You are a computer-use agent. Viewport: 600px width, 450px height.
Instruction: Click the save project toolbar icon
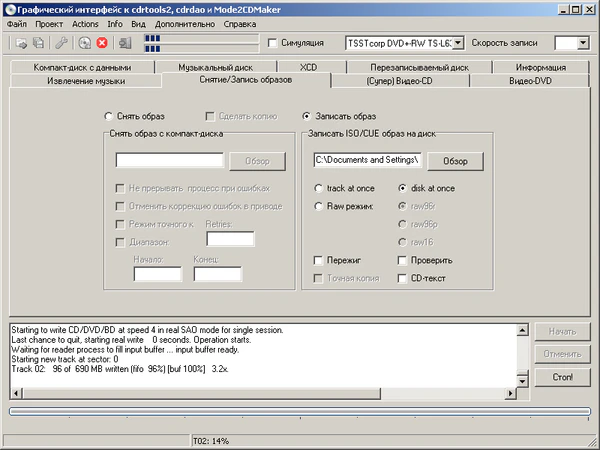point(38,43)
